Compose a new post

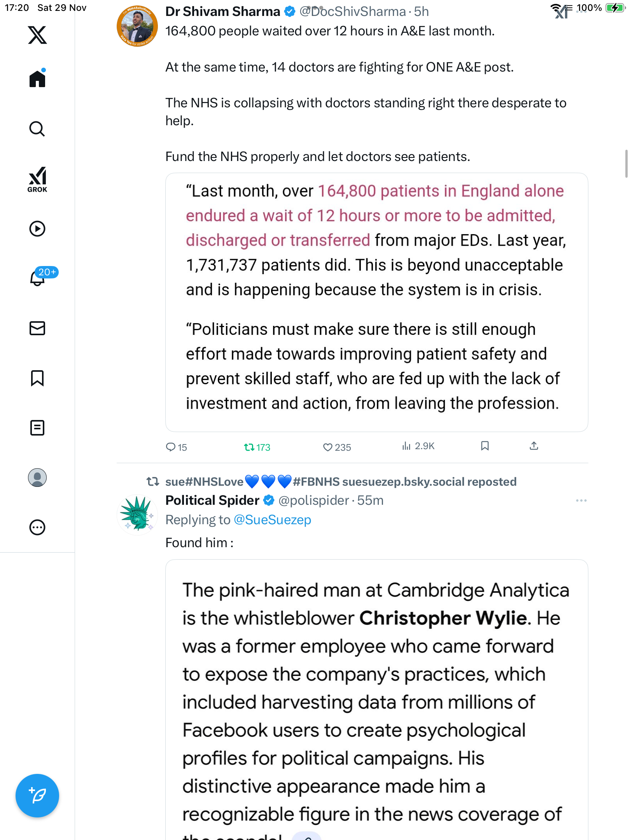point(37,796)
